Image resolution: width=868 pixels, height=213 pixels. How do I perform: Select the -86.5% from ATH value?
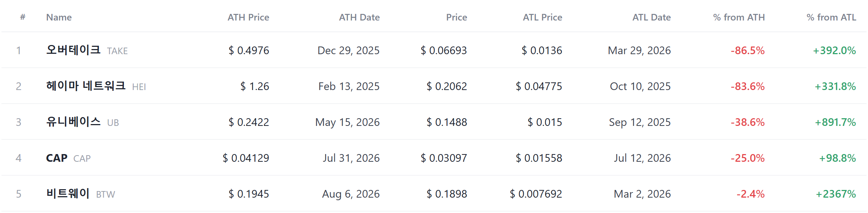click(748, 51)
